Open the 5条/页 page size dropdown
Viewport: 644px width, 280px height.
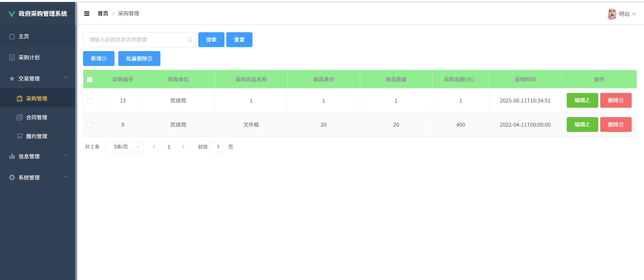(x=124, y=147)
